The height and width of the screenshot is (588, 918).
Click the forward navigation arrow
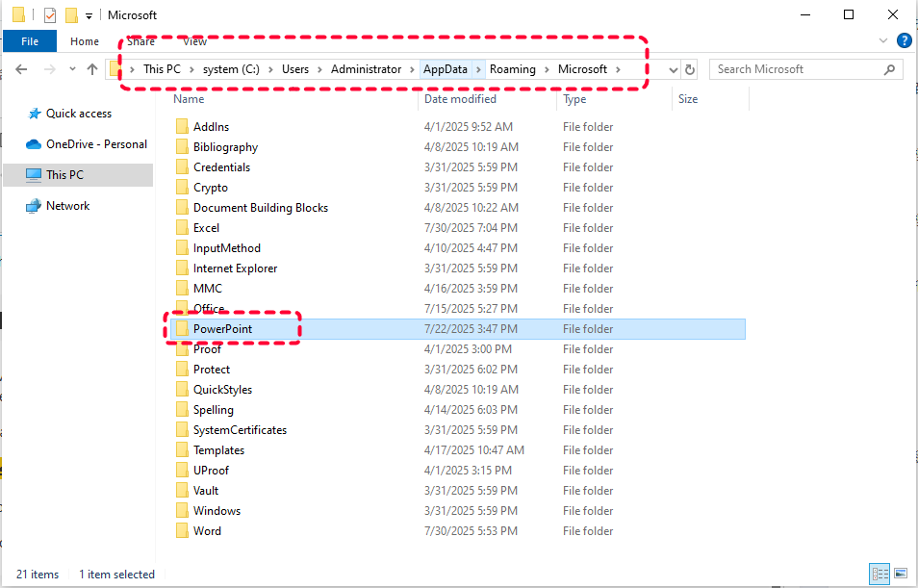point(50,69)
